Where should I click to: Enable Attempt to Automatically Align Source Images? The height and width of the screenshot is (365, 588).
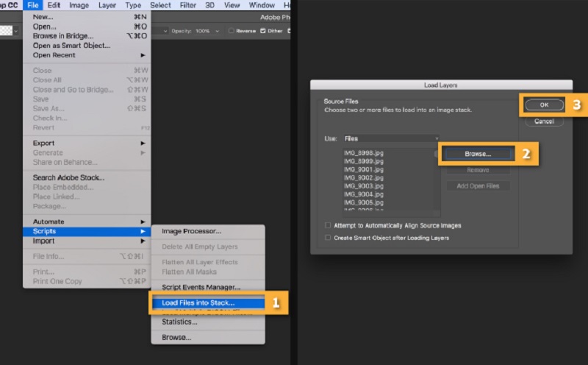tap(328, 225)
